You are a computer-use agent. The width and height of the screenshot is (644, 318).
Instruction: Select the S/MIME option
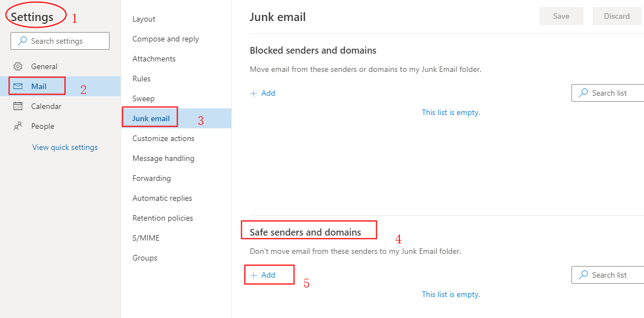coord(146,238)
